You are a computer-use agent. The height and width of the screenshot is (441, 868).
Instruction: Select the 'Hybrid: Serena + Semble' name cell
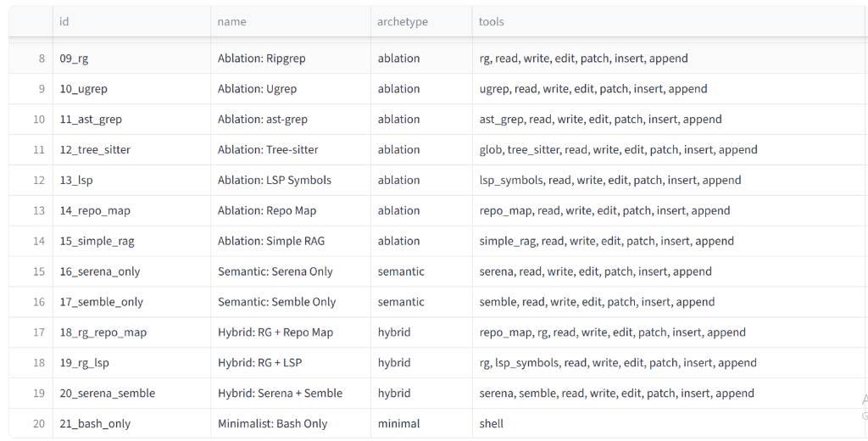(291, 394)
